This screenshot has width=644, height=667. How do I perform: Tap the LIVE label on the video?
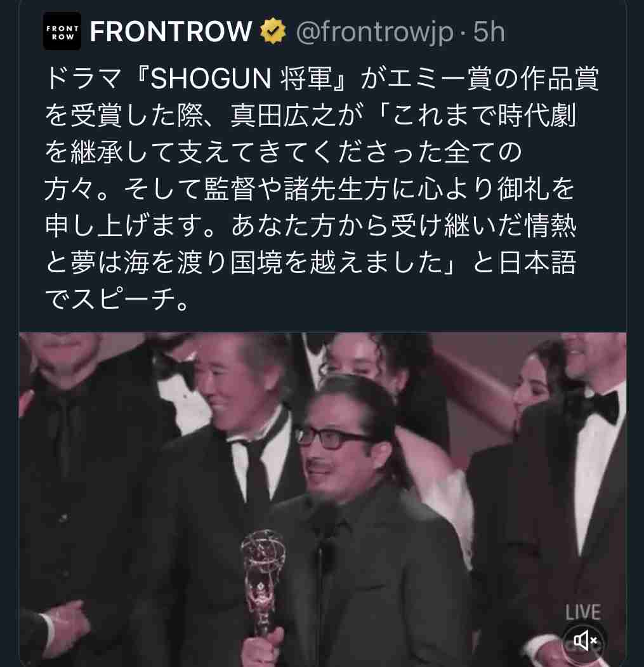583,613
